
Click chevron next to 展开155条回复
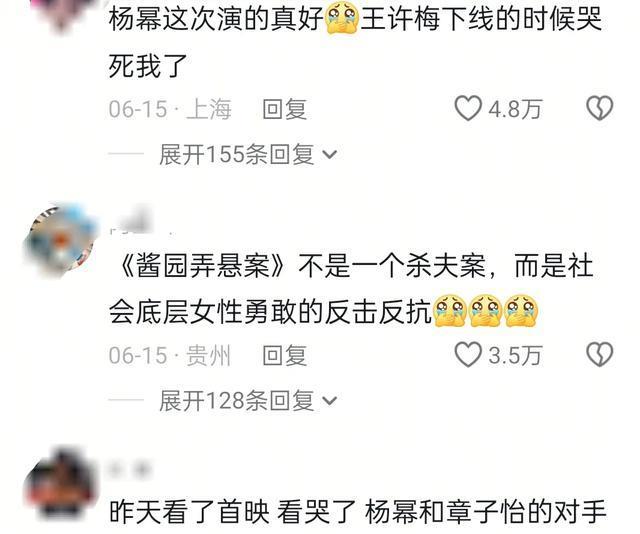[329, 155]
